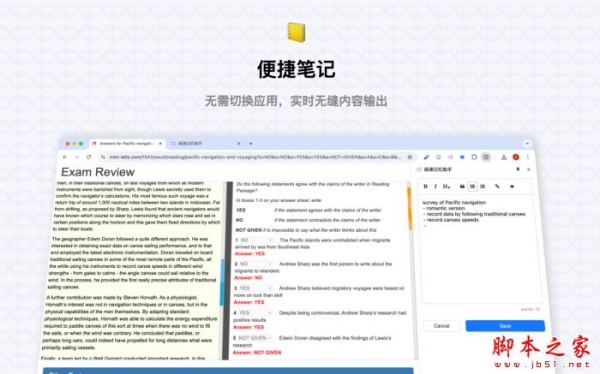This screenshot has width=600, height=374.
Task: Close the second browser tab
Action: [x=239, y=144]
